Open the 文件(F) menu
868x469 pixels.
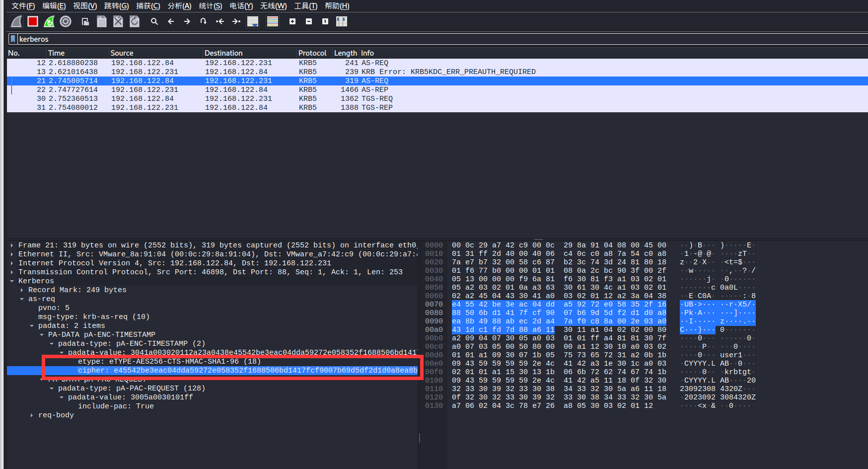[23, 6]
